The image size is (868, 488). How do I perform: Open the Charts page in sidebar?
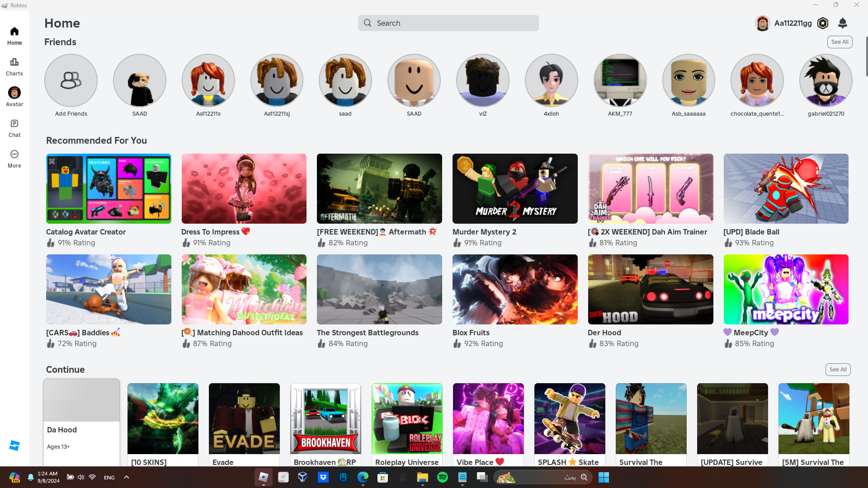[x=14, y=66]
